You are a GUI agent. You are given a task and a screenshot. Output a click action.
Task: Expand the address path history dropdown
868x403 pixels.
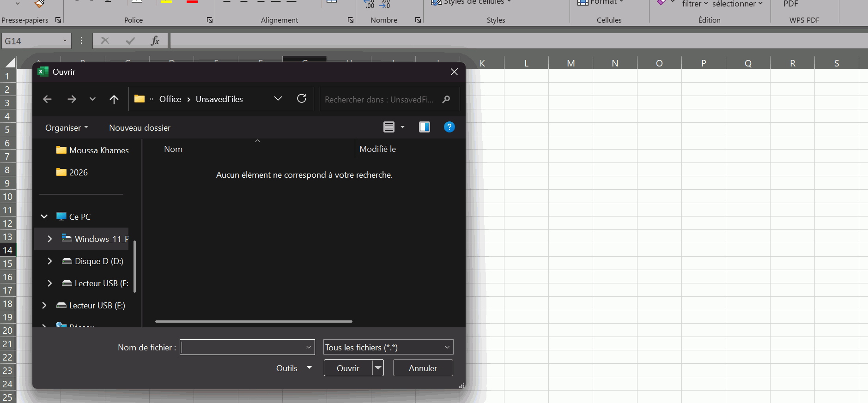[278, 99]
